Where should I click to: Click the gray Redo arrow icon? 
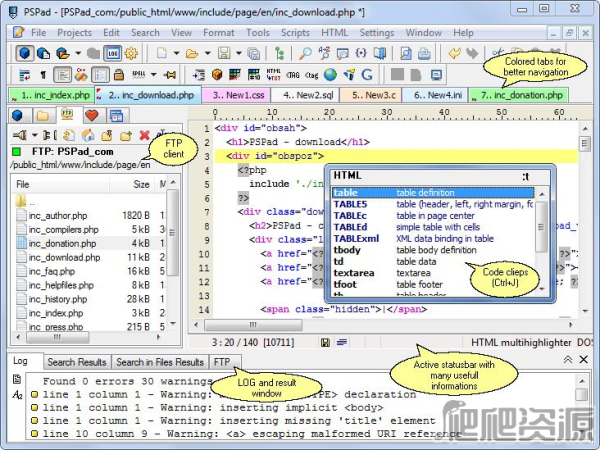coord(472,53)
